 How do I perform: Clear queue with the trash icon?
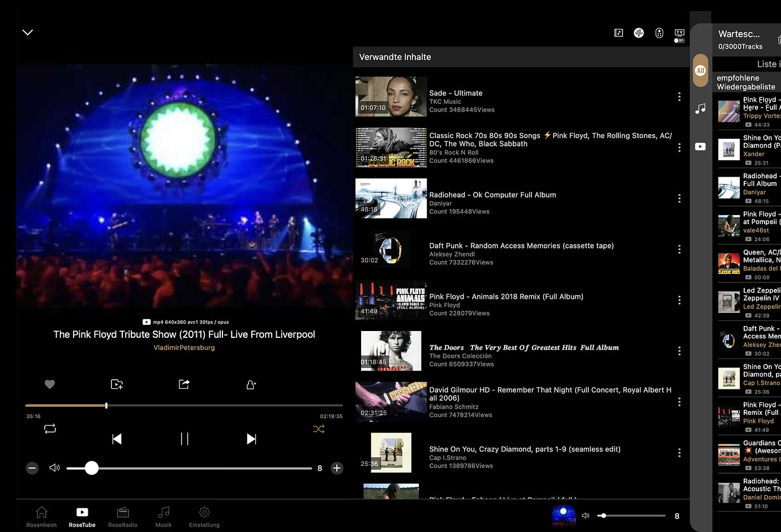(779, 40)
